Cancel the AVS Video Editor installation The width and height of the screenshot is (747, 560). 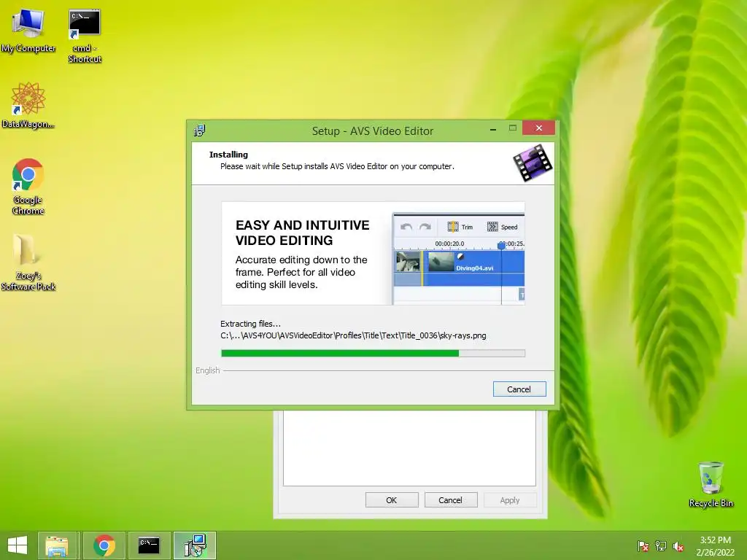(519, 389)
